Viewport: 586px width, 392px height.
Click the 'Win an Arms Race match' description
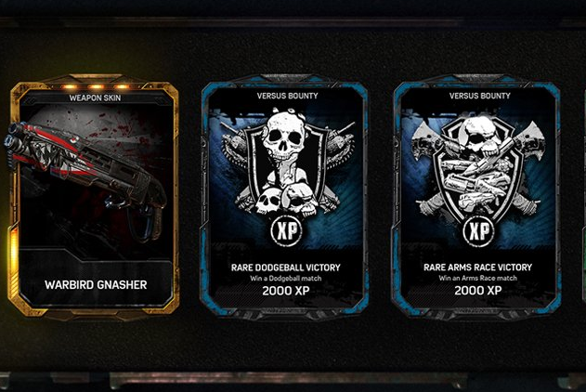click(x=478, y=278)
